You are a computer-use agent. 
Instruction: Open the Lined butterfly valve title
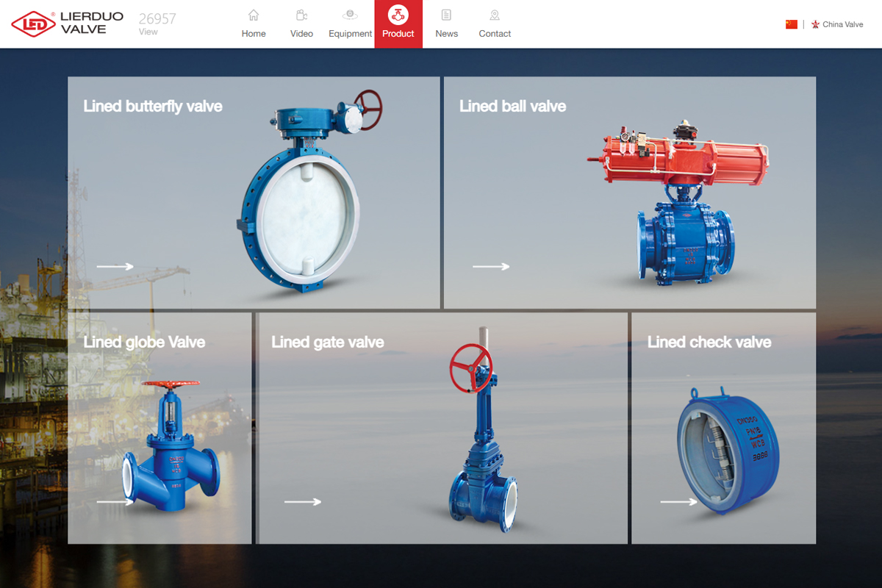coord(153,107)
